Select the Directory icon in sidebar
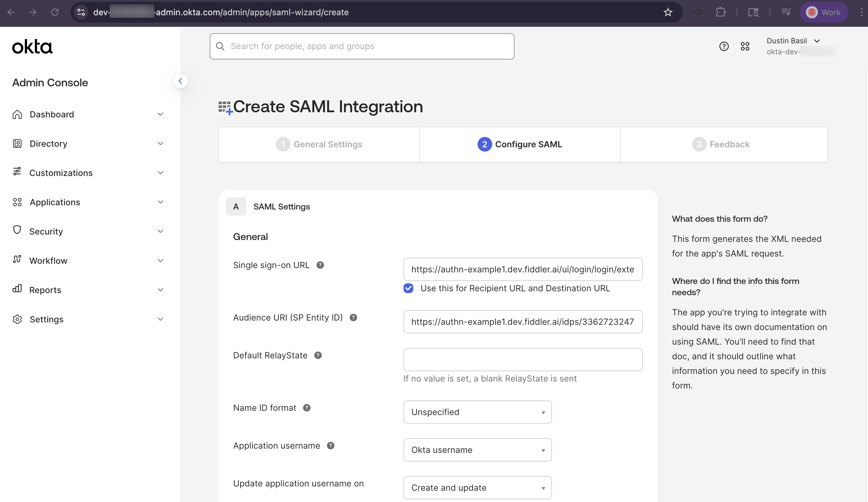 click(x=17, y=143)
